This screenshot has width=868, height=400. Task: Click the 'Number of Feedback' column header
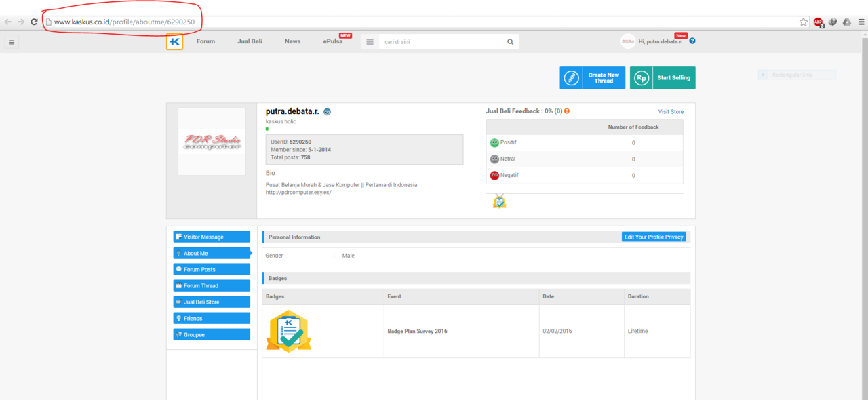pyautogui.click(x=633, y=127)
